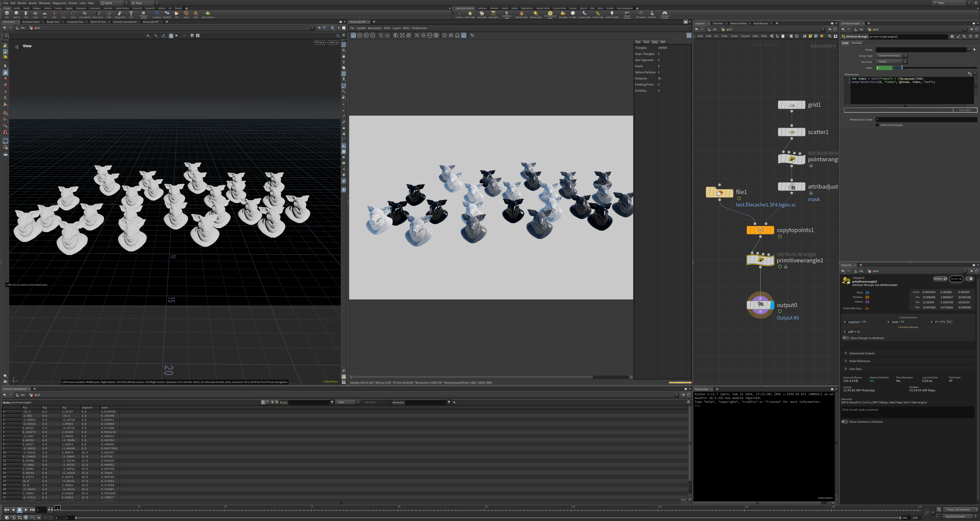Select the Quick Shapes shelf tool
Screen dimensions: 980x521
pos(208,14)
